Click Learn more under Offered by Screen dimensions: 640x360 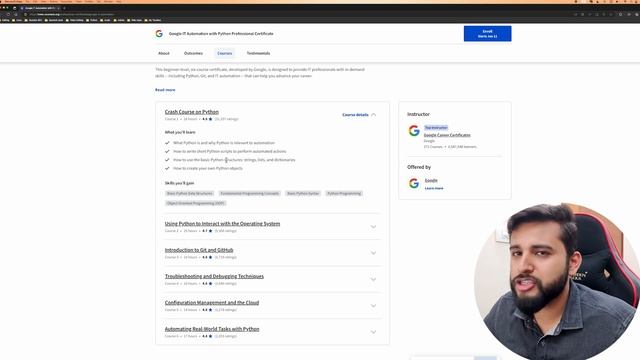tap(434, 188)
